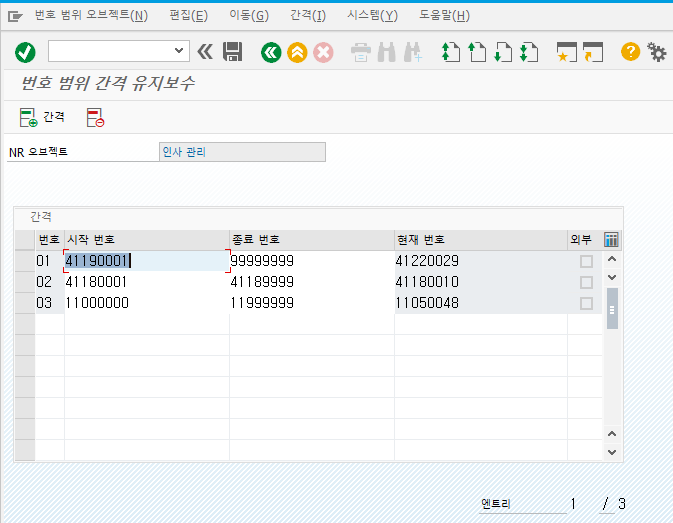Click table scroll down arrow near top
Image resolution: width=673 pixels, height=523 pixels.
pos(612,277)
